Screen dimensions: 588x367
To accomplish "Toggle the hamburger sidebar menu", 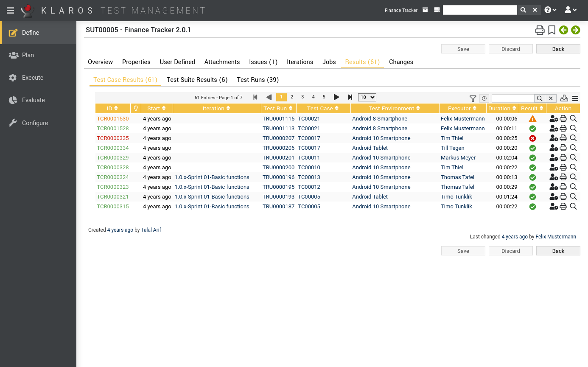I will coord(11,11).
